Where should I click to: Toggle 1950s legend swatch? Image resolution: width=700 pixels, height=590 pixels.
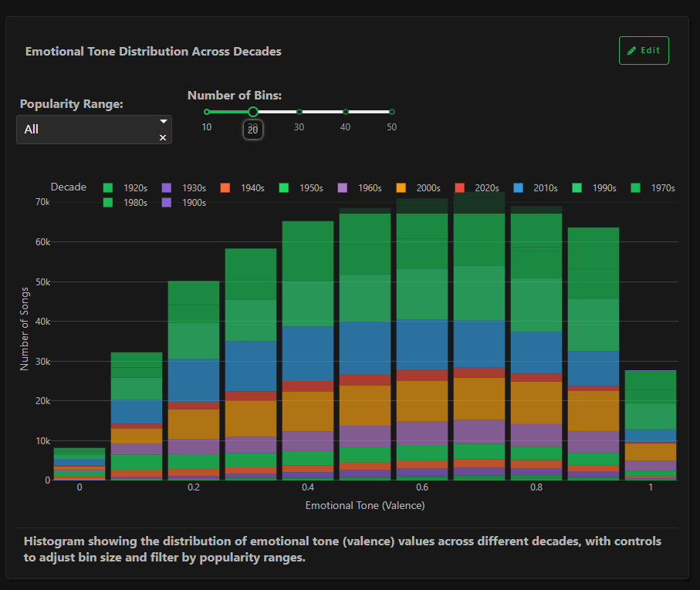click(x=283, y=187)
